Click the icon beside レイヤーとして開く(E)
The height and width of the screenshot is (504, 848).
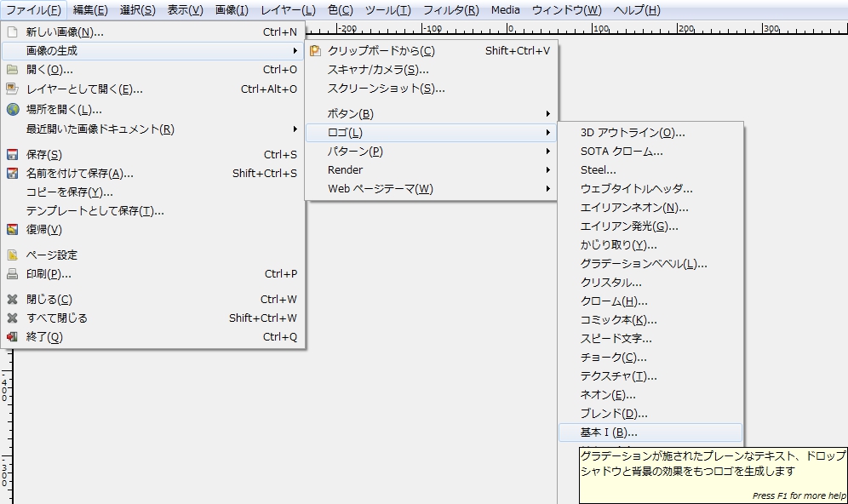pos(13,89)
